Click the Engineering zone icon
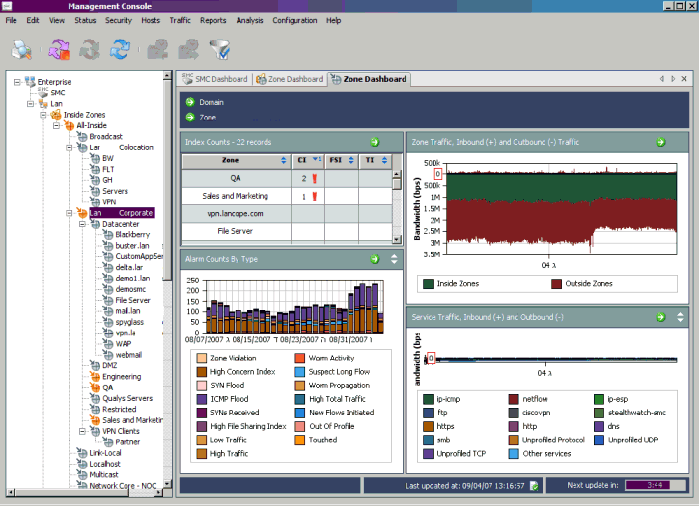 click(95, 376)
